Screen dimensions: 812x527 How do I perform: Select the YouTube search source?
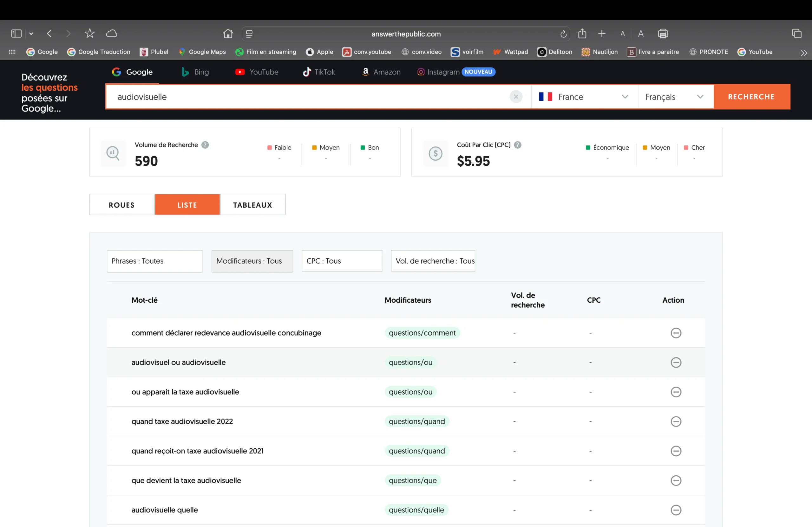point(257,72)
